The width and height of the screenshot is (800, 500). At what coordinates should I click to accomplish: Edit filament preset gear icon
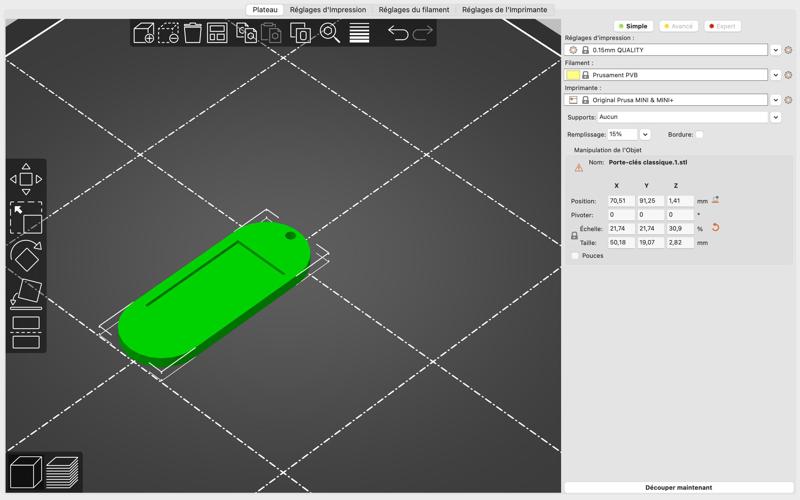coord(788,75)
